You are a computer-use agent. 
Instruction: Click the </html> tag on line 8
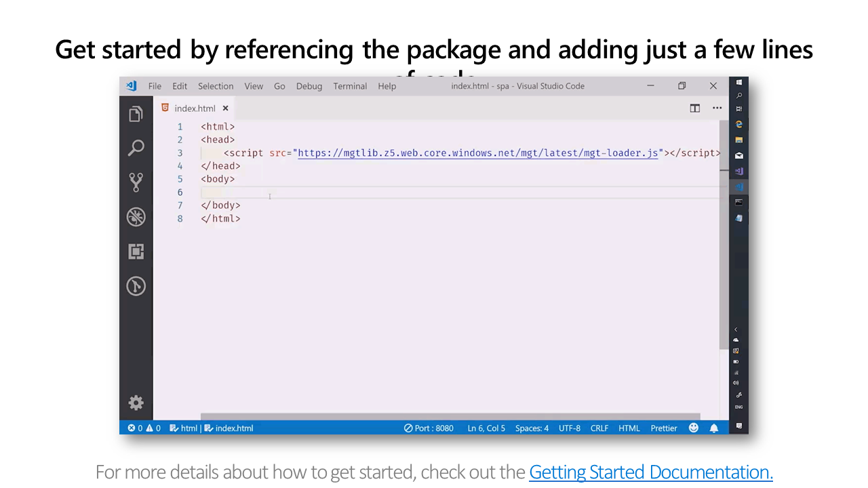click(220, 218)
